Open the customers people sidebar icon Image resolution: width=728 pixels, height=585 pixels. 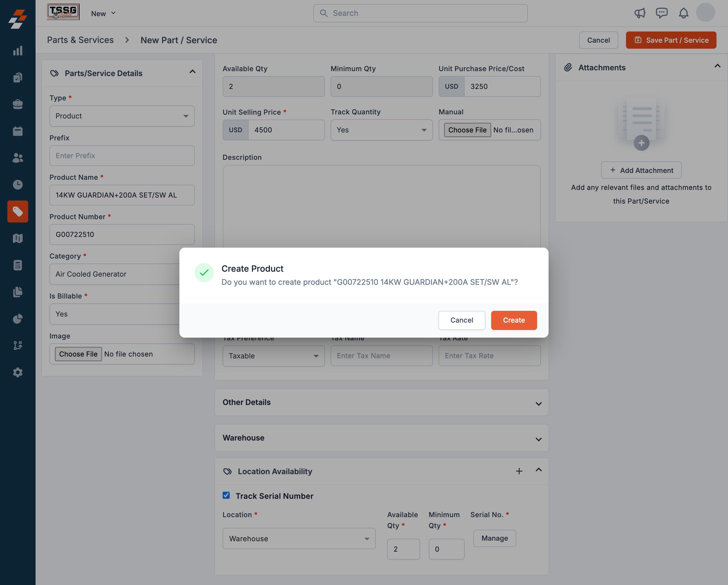tap(18, 158)
